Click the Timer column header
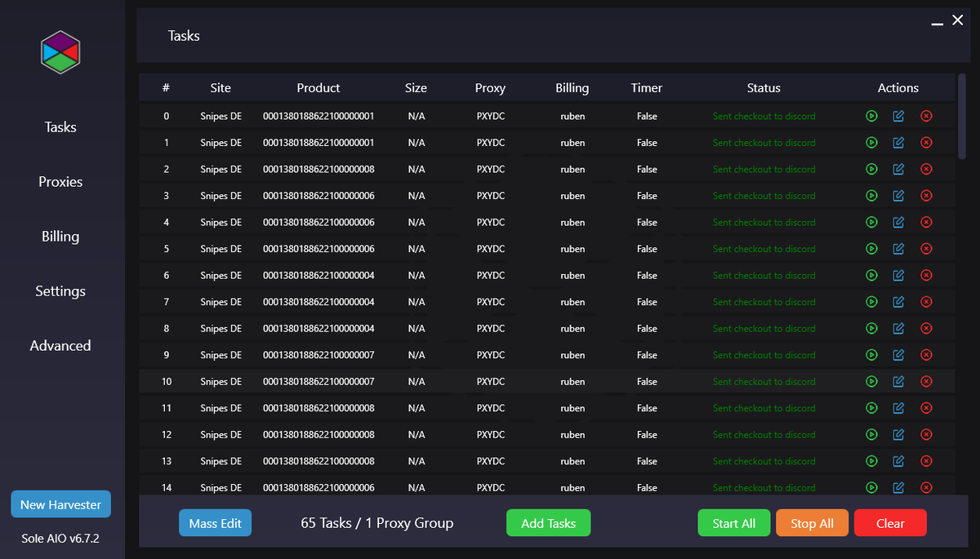 (647, 88)
